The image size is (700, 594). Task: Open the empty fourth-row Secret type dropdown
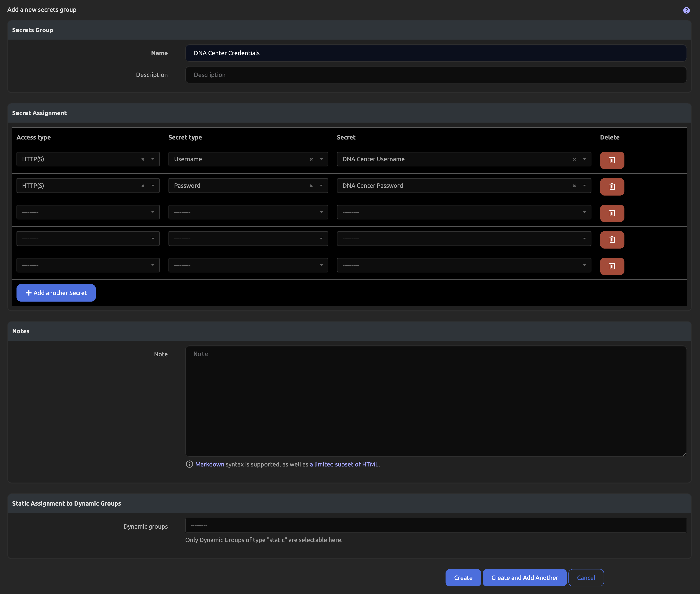click(248, 239)
